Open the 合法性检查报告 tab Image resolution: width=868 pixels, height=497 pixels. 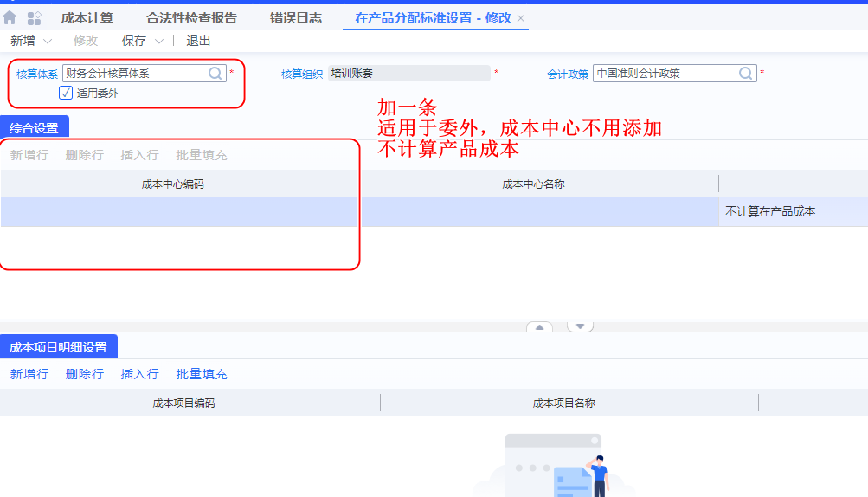click(191, 17)
